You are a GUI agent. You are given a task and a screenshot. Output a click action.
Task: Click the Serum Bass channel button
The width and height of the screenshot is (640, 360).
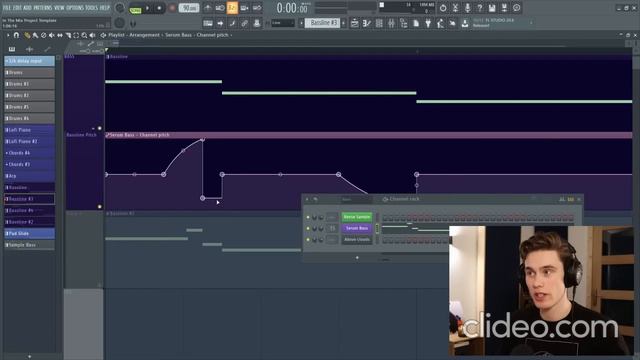pyautogui.click(x=357, y=228)
